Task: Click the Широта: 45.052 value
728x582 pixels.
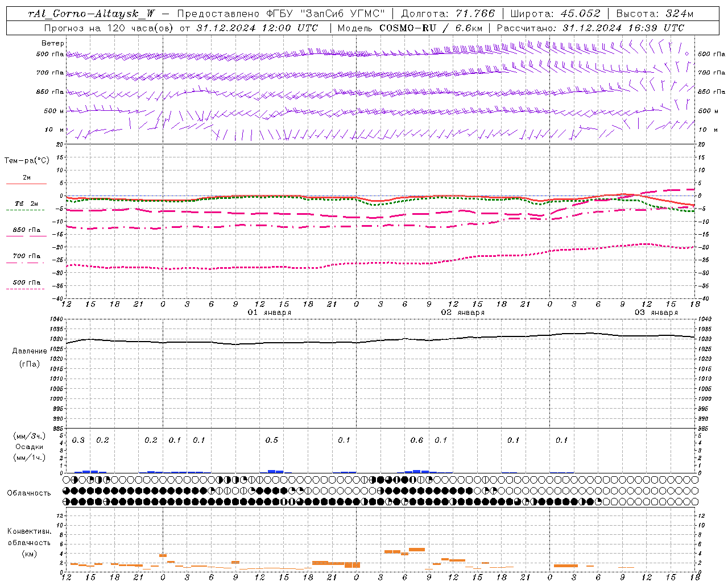Action: coord(556,14)
